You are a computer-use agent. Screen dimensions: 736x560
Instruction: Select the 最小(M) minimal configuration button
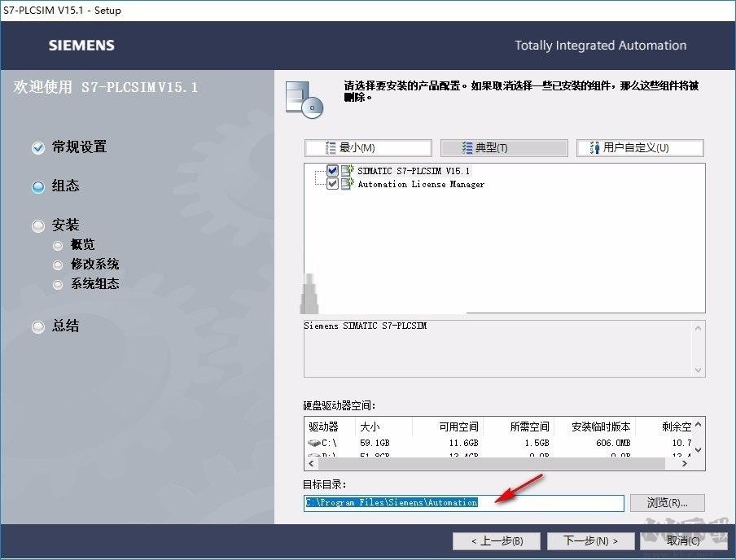[x=368, y=148]
